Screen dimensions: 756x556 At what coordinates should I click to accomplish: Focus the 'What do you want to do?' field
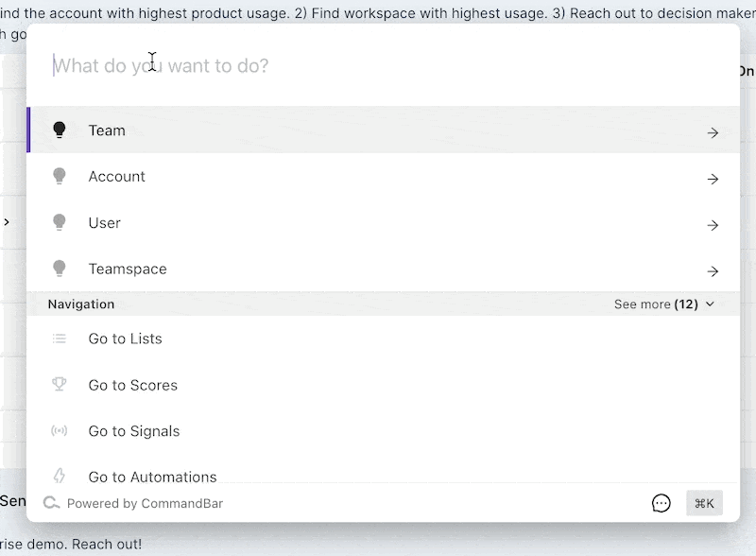[x=378, y=66]
